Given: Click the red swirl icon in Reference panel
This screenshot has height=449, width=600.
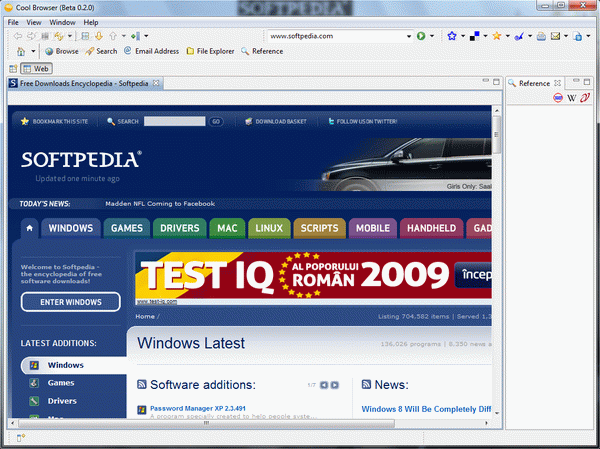Looking at the screenshot, I should click(584, 98).
